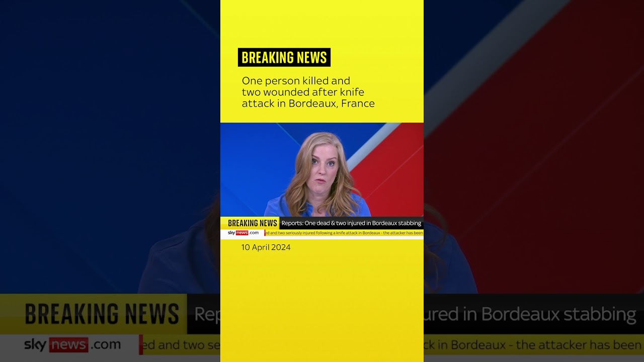The width and height of the screenshot is (644, 362).
Task: Click the yellow BREAKING NEWS title banner
Action: tap(284, 57)
